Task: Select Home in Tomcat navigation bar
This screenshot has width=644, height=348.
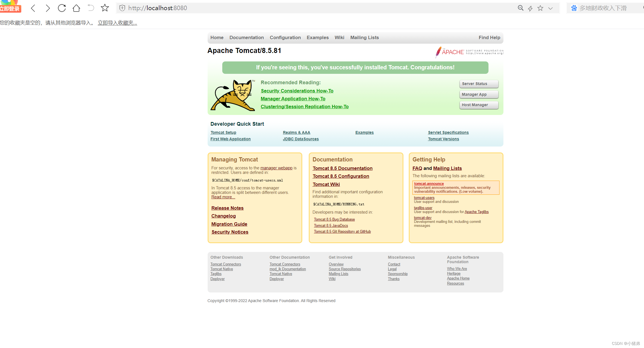Action: (x=217, y=37)
